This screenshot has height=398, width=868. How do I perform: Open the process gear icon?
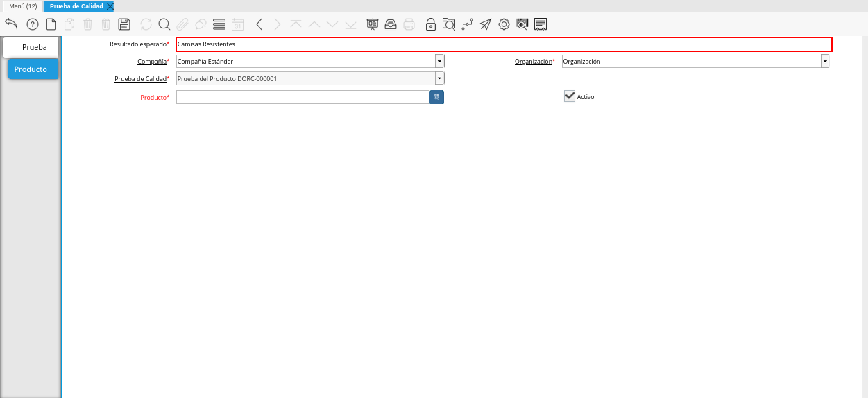(504, 24)
